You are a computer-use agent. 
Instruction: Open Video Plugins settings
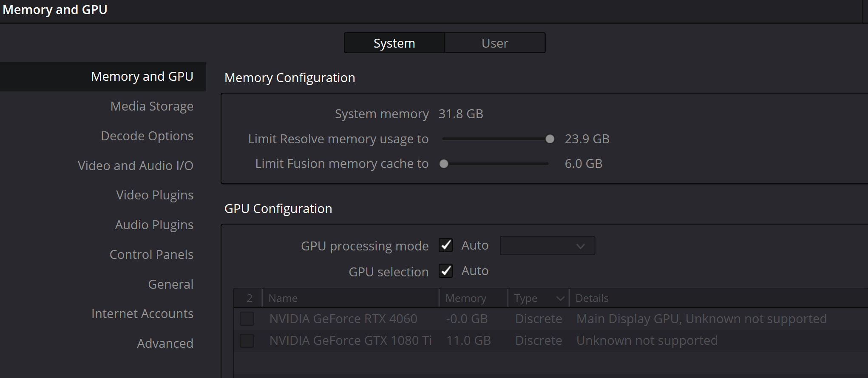point(155,195)
